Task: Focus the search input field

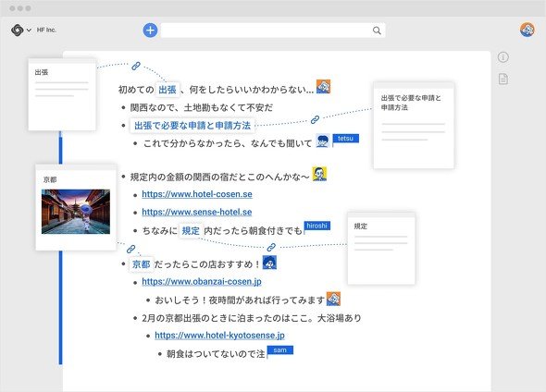Action: click(273, 31)
